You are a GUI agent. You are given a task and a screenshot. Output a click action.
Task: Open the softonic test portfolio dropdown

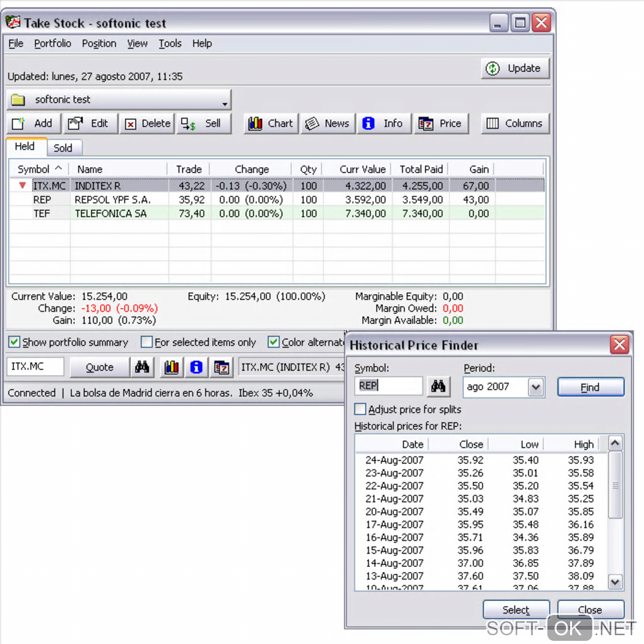tap(119, 99)
